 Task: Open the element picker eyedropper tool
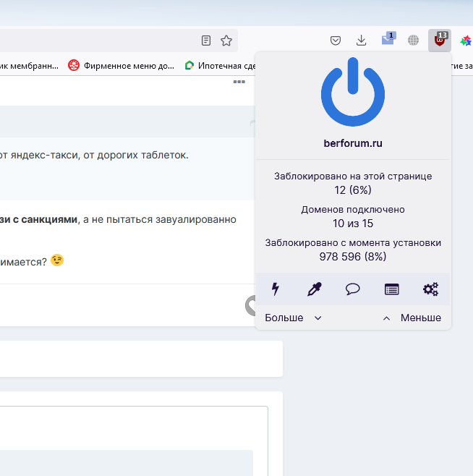[314, 289]
